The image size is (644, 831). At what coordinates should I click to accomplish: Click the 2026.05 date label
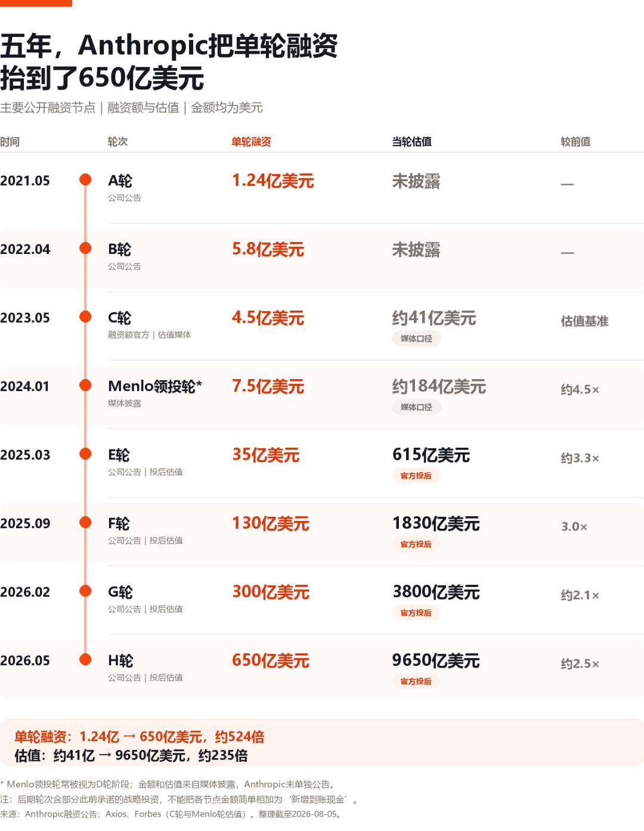pos(25,661)
